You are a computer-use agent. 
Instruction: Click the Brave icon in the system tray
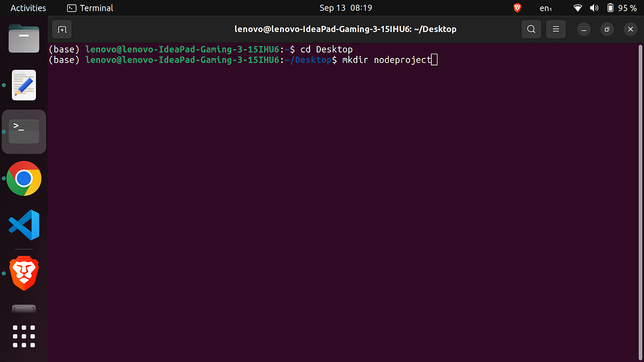(x=517, y=8)
